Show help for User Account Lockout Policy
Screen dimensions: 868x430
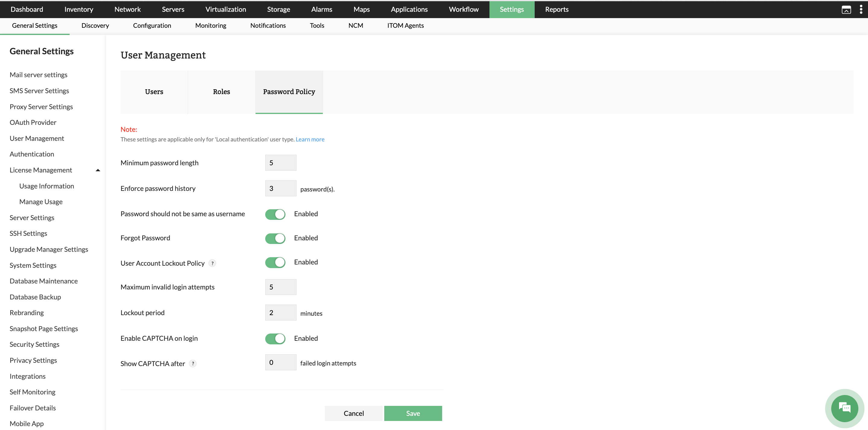[212, 263]
